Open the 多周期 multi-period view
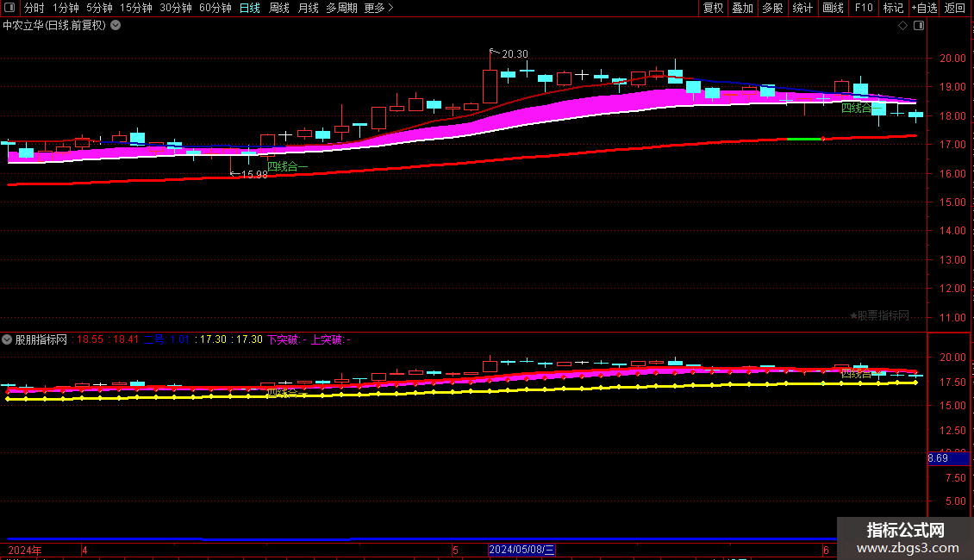 (341, 8)
